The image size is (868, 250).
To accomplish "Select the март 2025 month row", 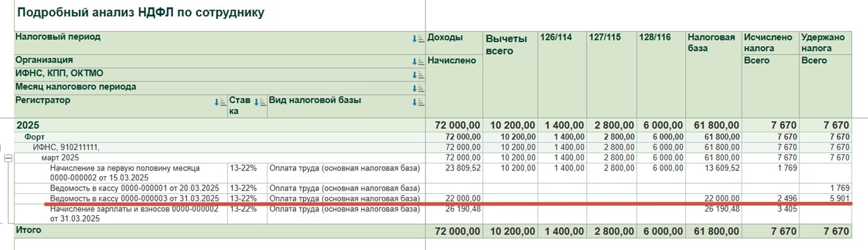I will (x=60, y=157).
